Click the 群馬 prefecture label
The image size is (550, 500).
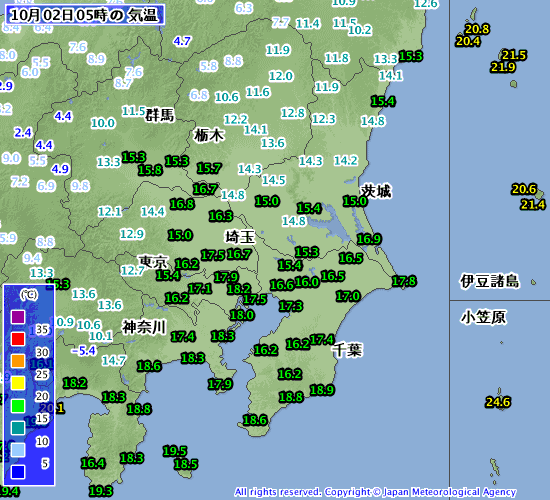[160, 115]
